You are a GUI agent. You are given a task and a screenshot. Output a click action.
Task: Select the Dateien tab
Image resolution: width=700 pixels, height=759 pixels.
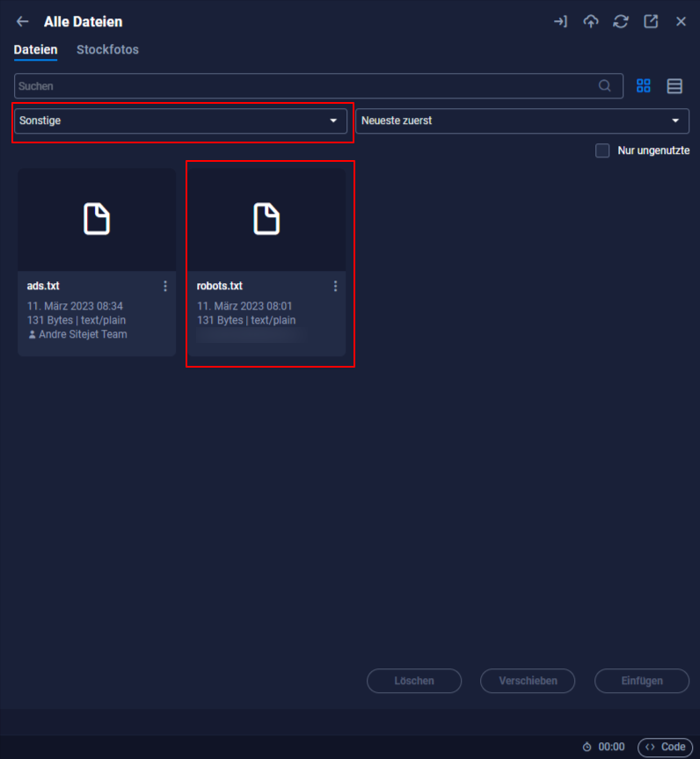pyautogui.click(x=36, y=50)
